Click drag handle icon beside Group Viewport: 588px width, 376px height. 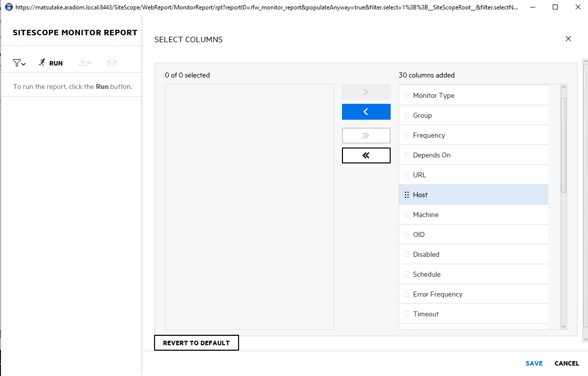pos(407,115)
